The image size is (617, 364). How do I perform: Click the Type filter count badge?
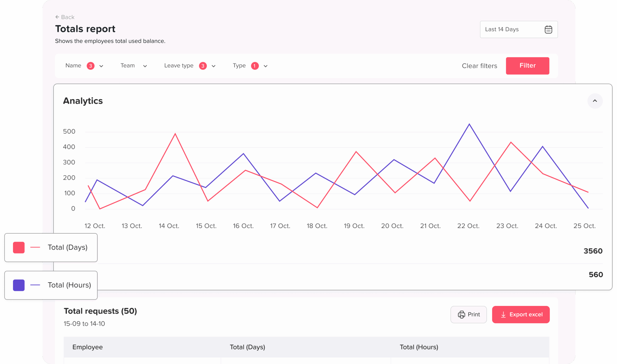(x=255, y=66)
